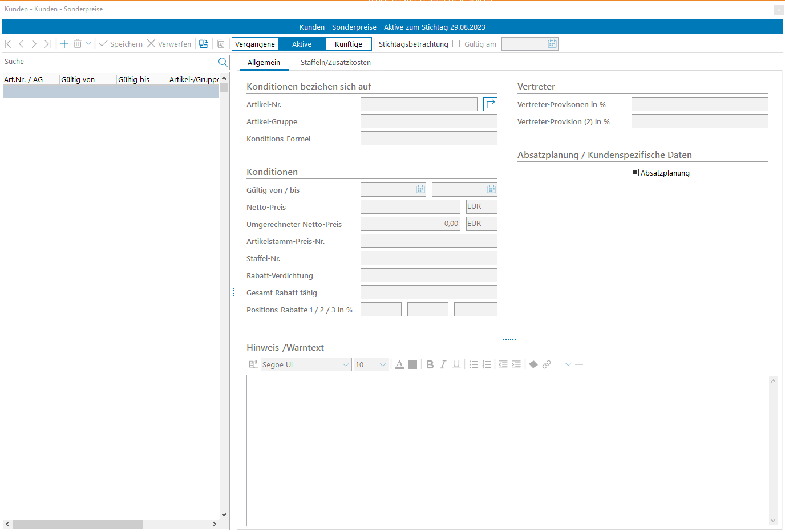
Task: Open the article link icon beside Artikel-Nr.
Action: (x=490, y=104)
